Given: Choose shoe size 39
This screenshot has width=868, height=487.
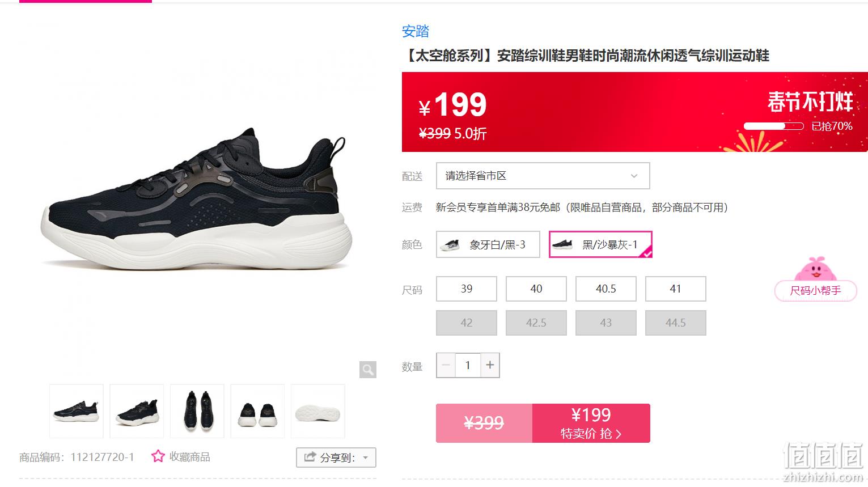Looking at the screenshot, I should point(467,289).
